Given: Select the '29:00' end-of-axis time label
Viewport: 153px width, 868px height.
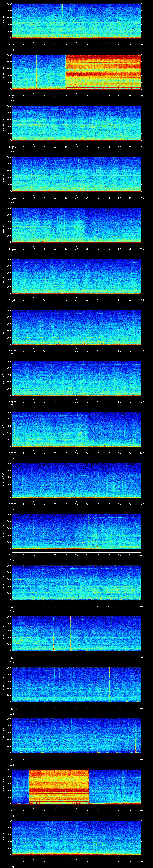Looking at the screenshot, I should (141, 759).
